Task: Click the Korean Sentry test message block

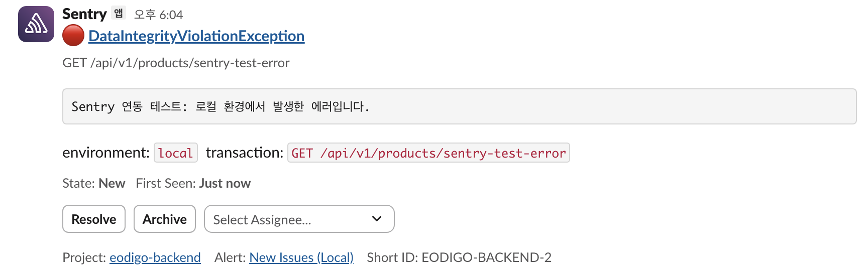Action: 459,106
